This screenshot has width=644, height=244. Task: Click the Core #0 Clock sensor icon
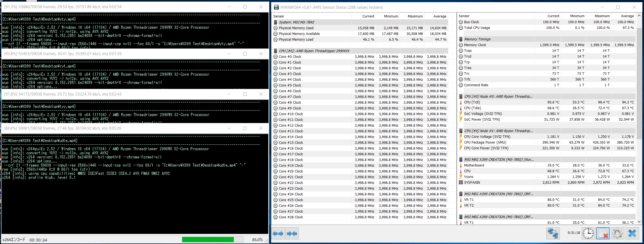point(276,56)
